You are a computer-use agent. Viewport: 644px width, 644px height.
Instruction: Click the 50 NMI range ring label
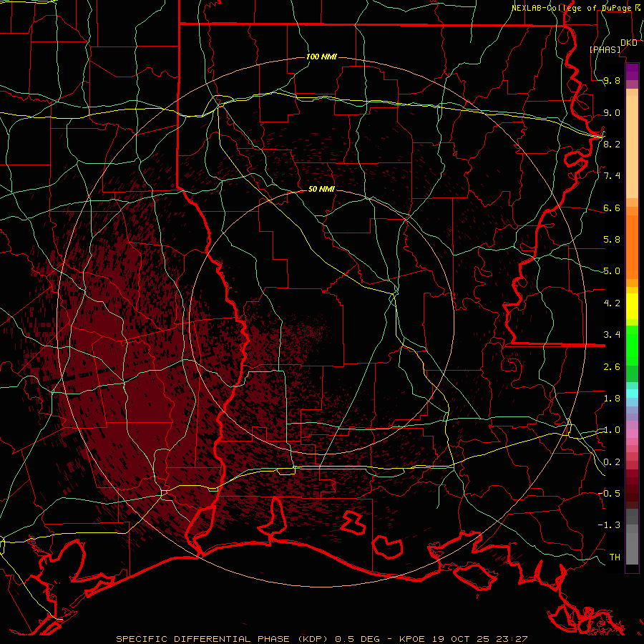pyautogui.click(x=321, y=189)
